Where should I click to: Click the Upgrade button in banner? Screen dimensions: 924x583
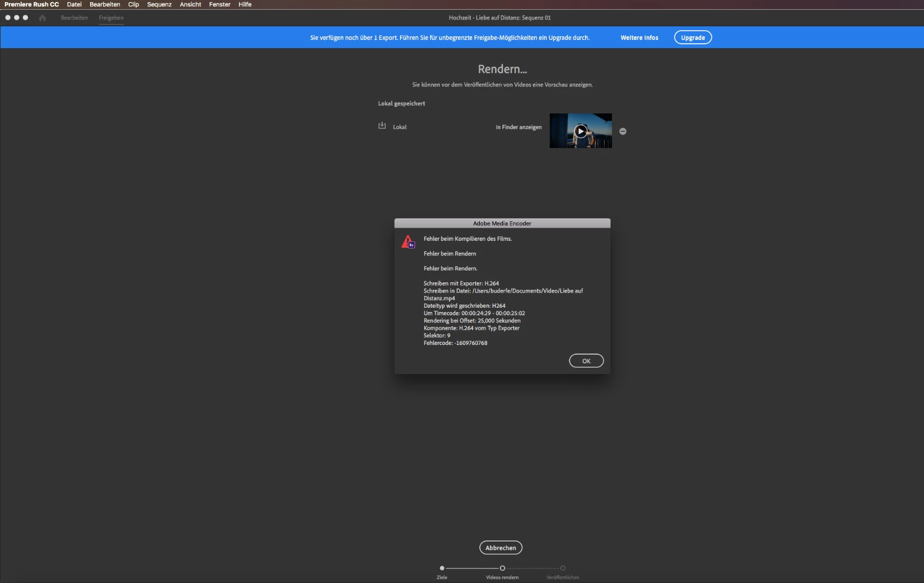(x=693, y=37)
